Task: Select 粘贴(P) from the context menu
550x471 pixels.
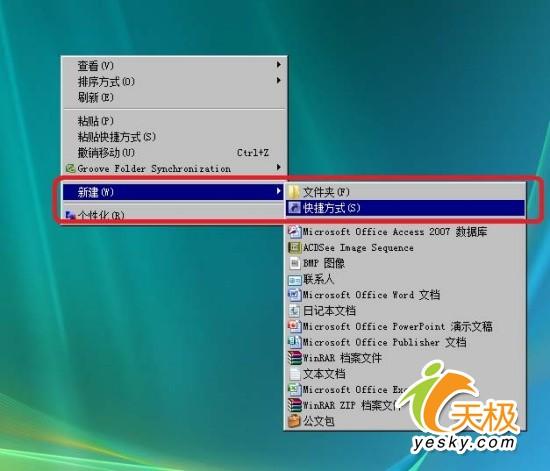Action: 174,121
